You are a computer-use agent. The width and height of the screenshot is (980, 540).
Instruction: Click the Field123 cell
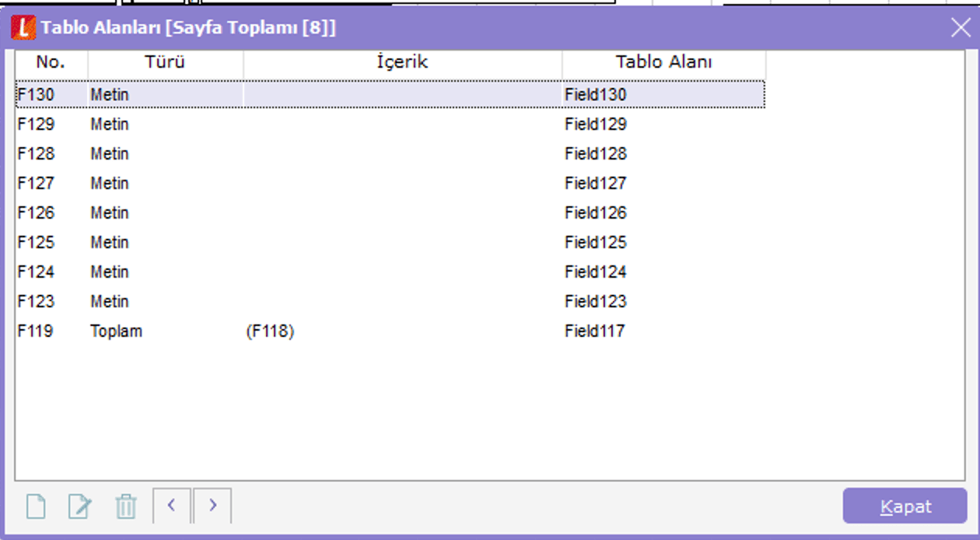(x=596, y=301)
